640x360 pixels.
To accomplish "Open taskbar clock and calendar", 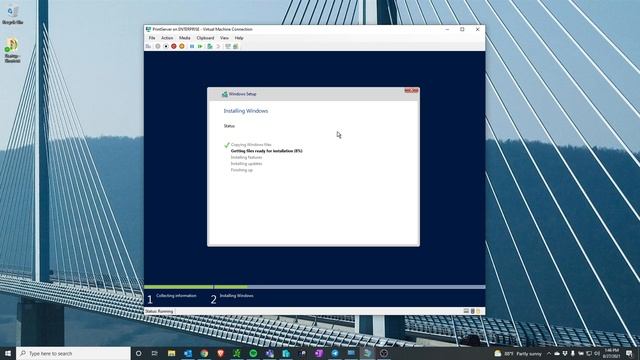I will 612,353.
